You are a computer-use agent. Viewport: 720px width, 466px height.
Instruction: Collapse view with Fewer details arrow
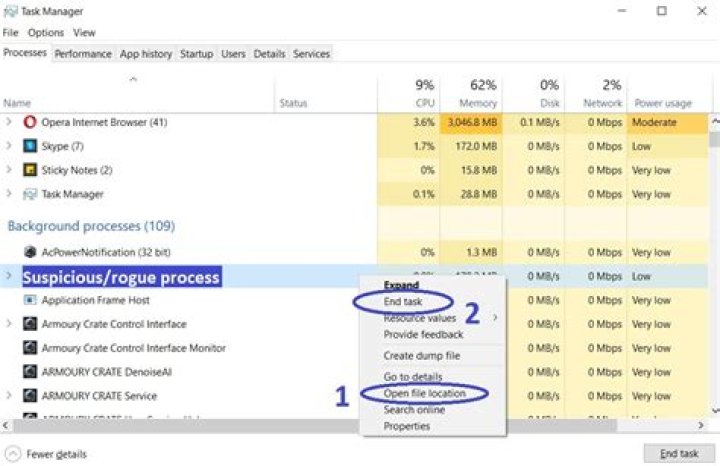click(13, 454)
